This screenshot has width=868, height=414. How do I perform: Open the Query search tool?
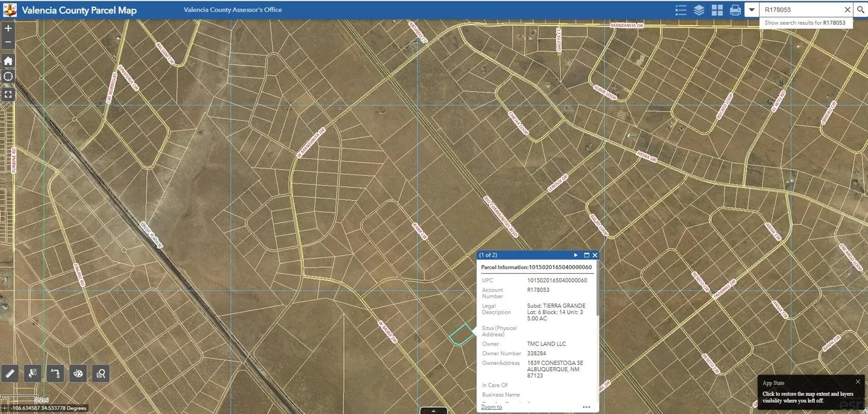101,373
